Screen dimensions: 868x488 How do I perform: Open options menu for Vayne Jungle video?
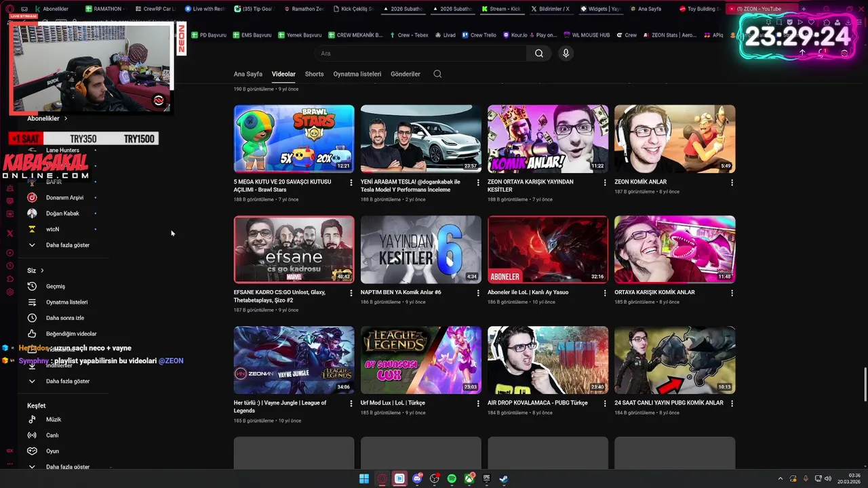click(x=351, y=403)
